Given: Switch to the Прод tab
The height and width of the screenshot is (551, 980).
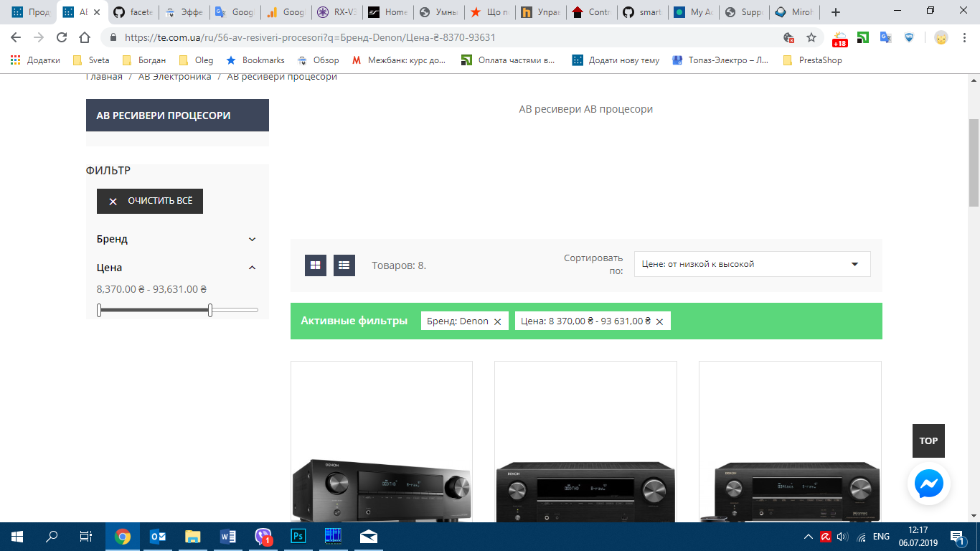Looking at the screenshot, I should (x=31, y=12).
